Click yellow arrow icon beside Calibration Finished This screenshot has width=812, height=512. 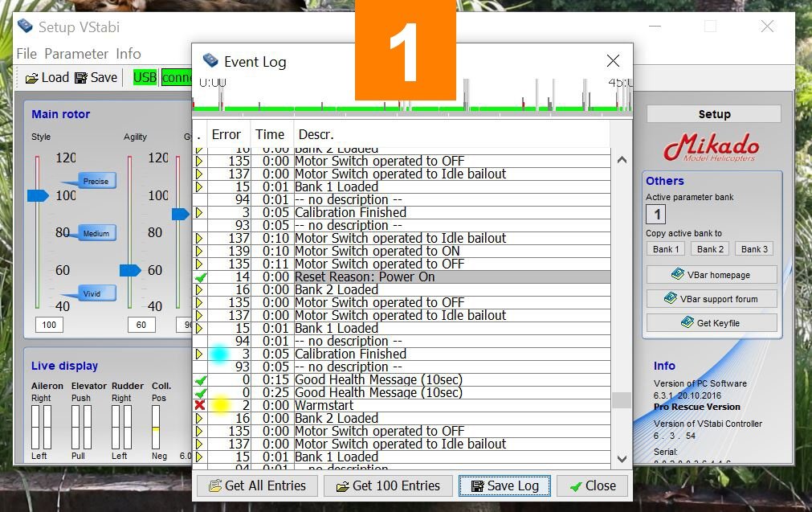[x=200, y=212]
